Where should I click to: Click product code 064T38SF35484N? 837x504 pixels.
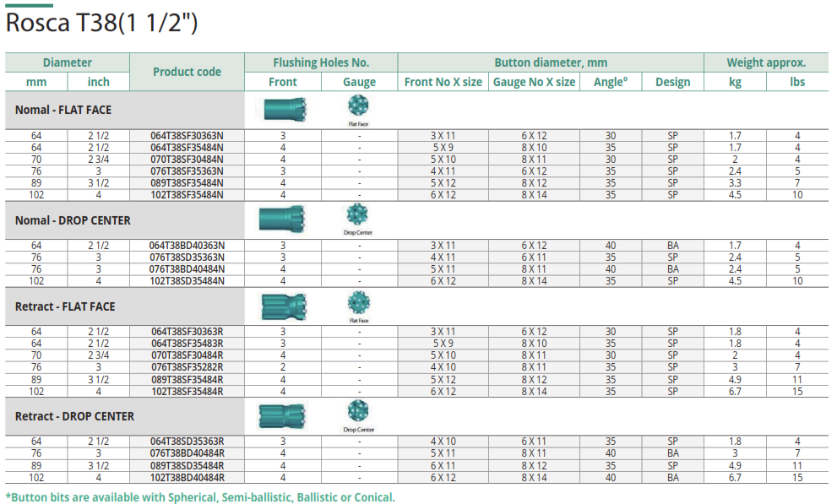click(187, 148)
